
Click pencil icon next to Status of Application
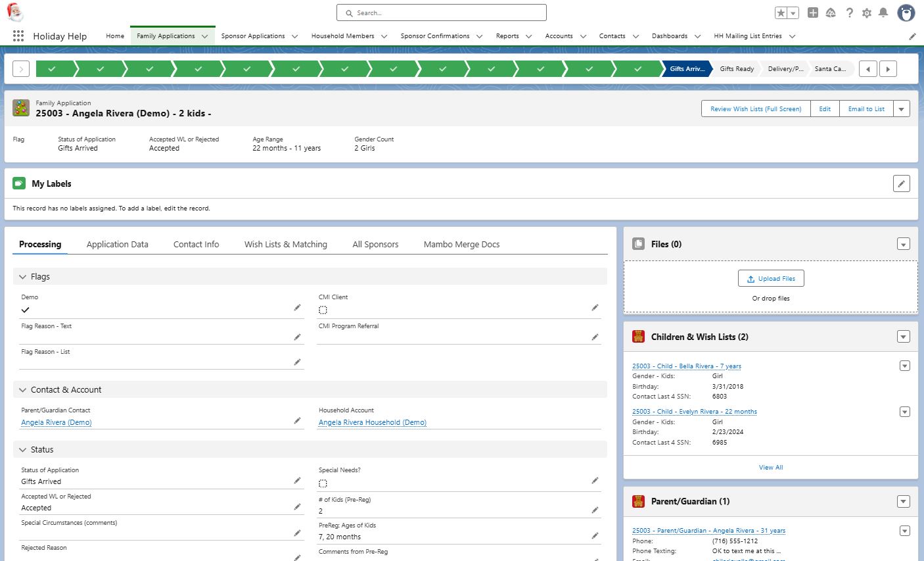[297, 481]
